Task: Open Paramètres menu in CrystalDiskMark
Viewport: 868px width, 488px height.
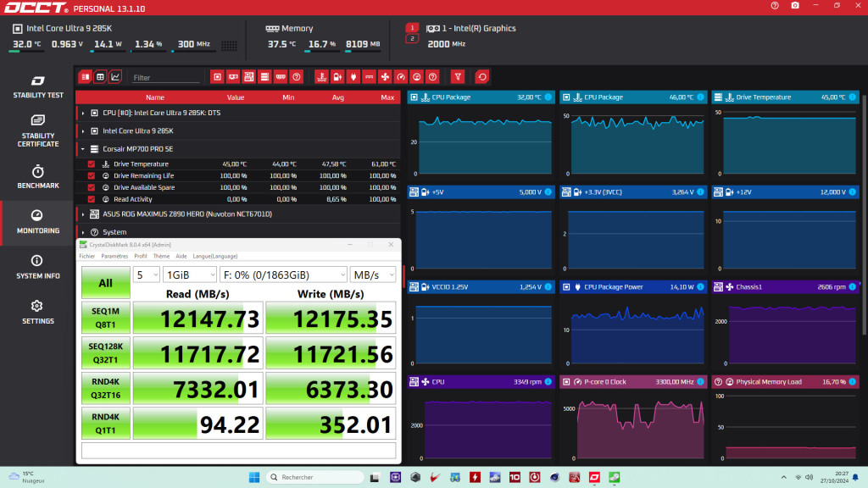Action: tap(114, 257)
